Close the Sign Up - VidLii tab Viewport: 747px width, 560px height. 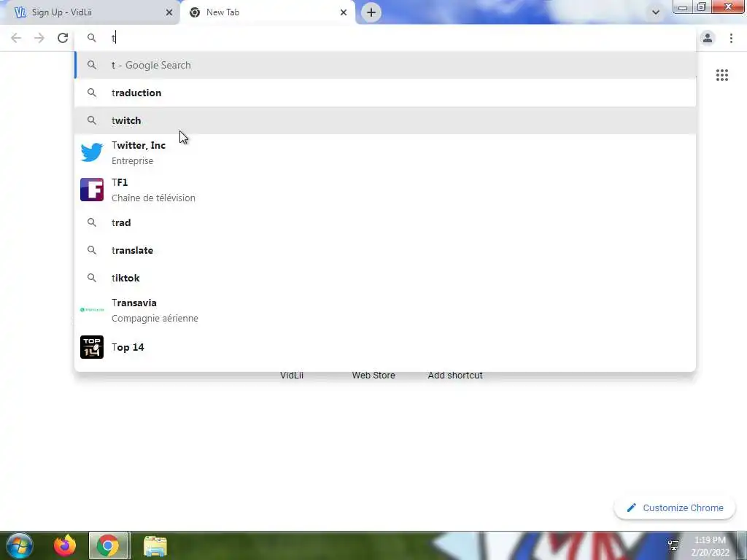coord(169,12)
